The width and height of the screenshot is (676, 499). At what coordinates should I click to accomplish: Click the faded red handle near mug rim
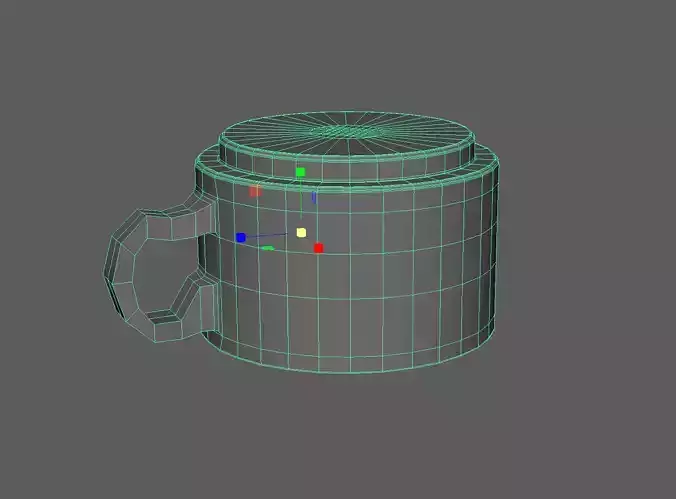point(255,191)
